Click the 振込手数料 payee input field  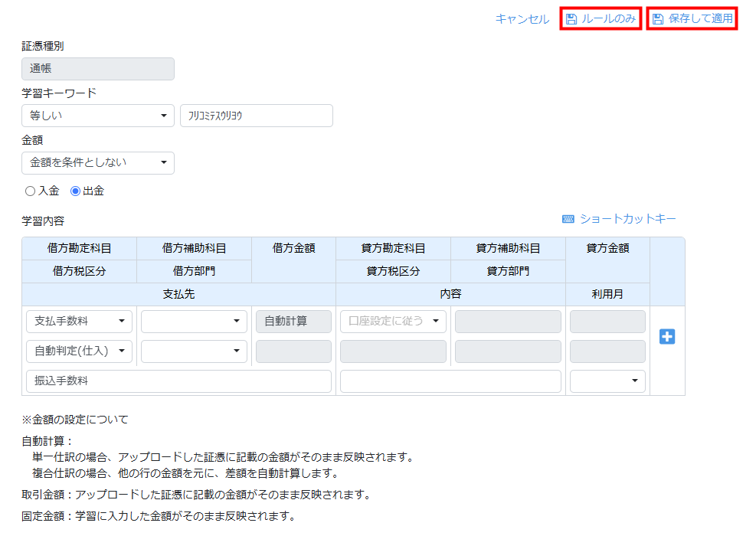[x=178, y=381]
